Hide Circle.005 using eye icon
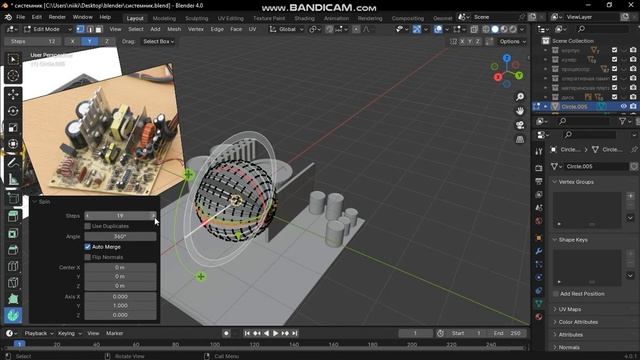This screenshot has width=640, height=360. pos(623,107)
